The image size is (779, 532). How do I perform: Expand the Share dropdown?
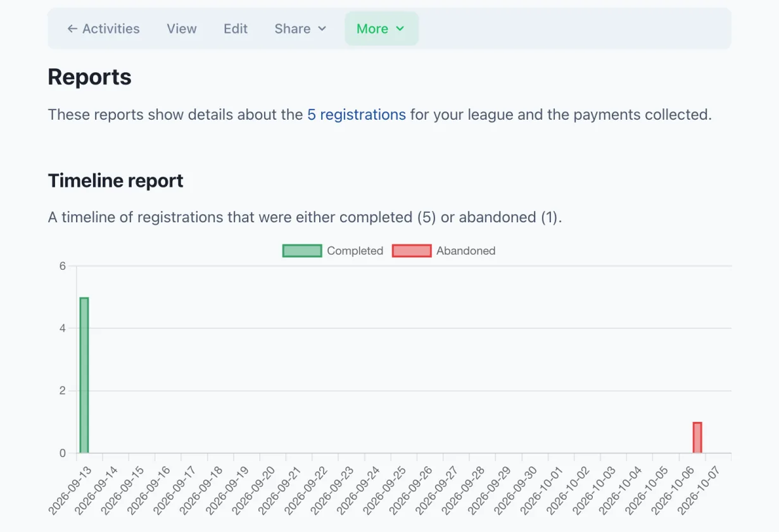[x=300, y=28]
